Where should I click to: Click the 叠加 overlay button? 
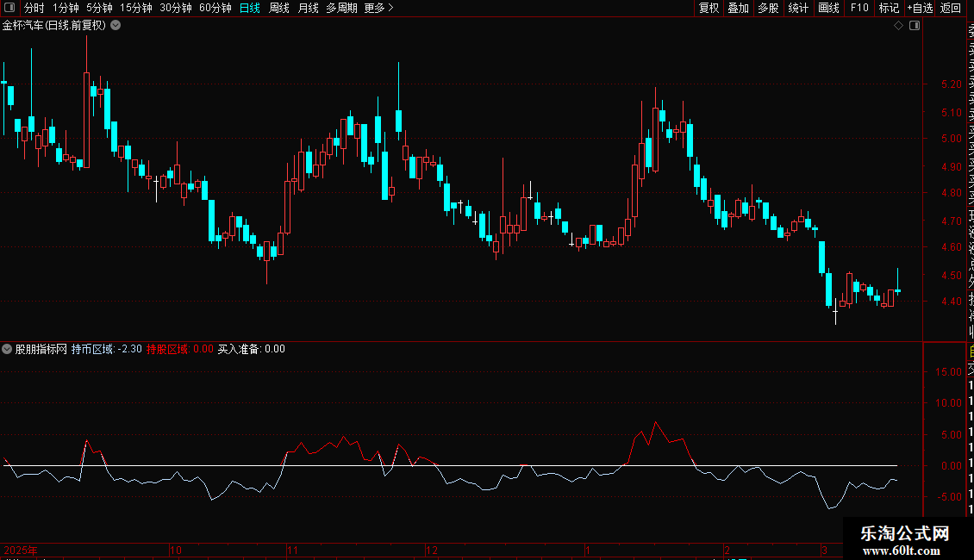pyautogui.click(x=739, y=8)
